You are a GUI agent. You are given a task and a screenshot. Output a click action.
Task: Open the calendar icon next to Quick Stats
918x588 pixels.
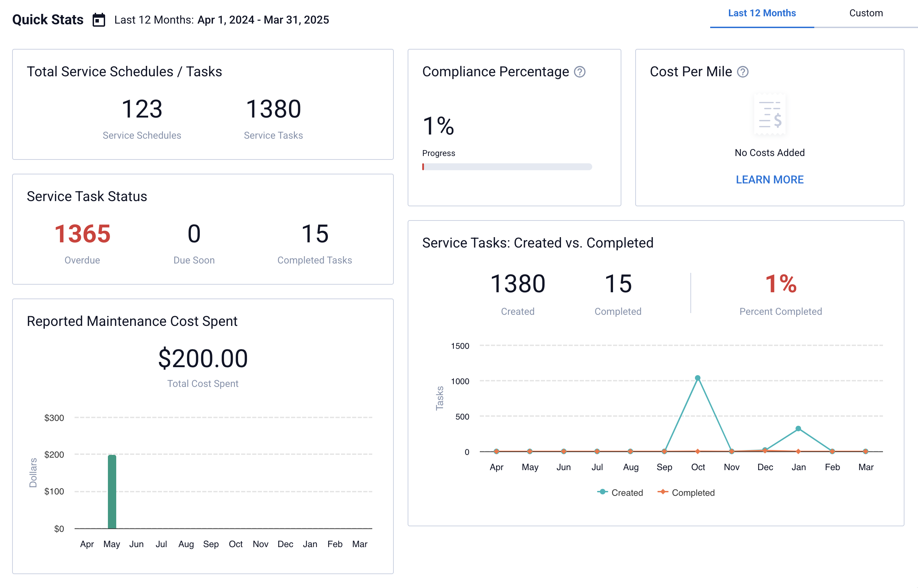coord(99,19)
